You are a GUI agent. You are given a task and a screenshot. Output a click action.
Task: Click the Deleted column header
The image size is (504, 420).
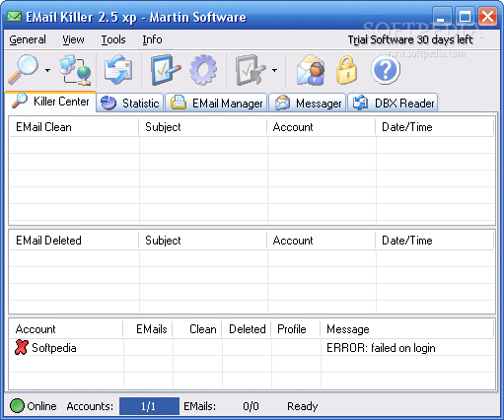[x=247, y=329]
